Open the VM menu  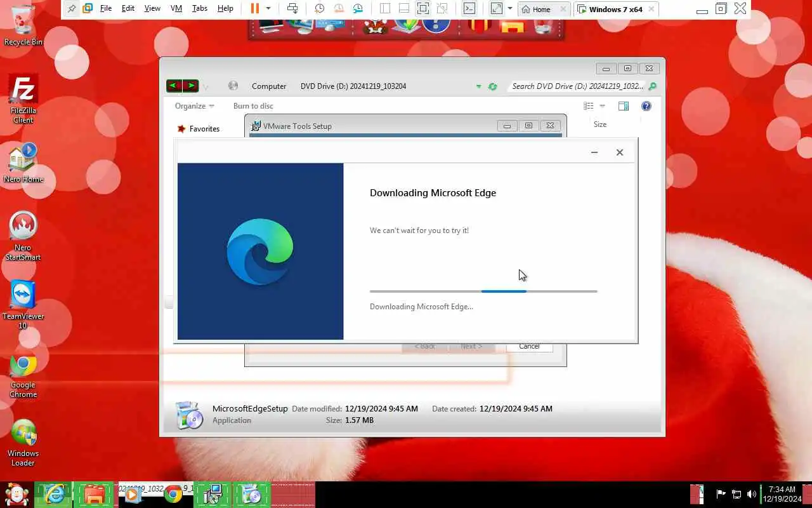pos(176,9)
